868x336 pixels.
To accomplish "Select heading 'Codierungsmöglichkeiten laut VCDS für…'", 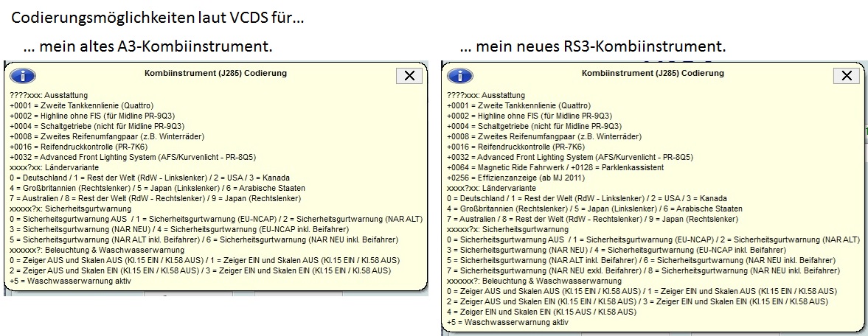I will click(157, 18).
